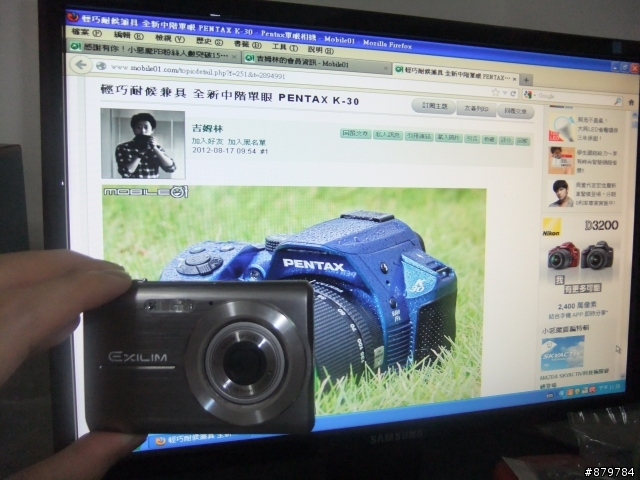This screenshot has width=640, height=480.
Task: Click the bookmark star icon in address bar
Action: tap(496, 93)
